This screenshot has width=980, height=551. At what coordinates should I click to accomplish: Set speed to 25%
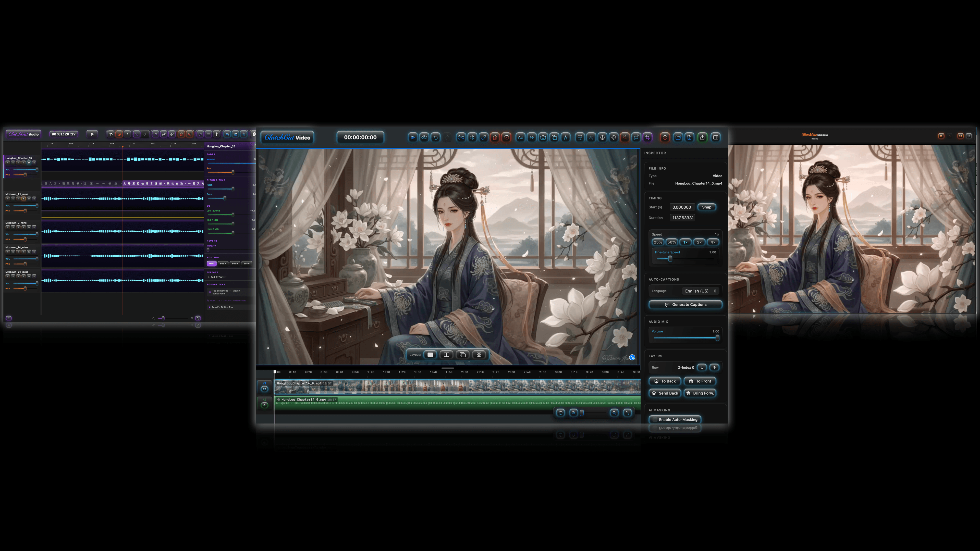coord(658,242)
